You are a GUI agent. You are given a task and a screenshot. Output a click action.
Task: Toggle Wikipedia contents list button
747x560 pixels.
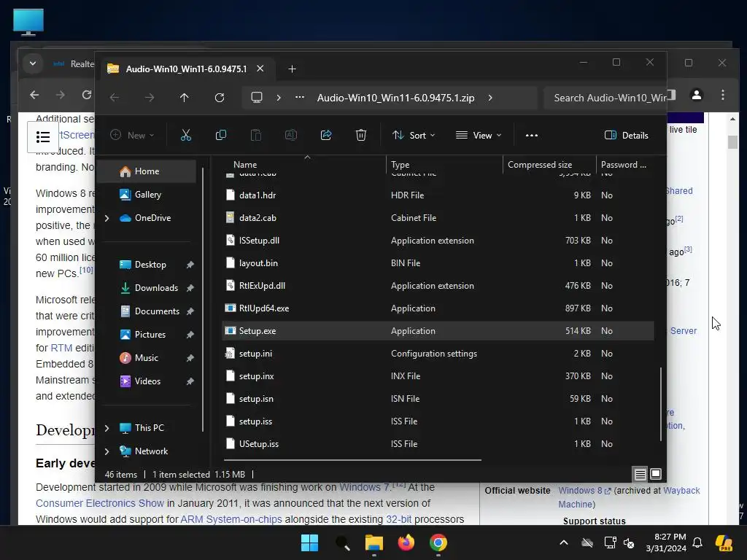coord(43,137)
